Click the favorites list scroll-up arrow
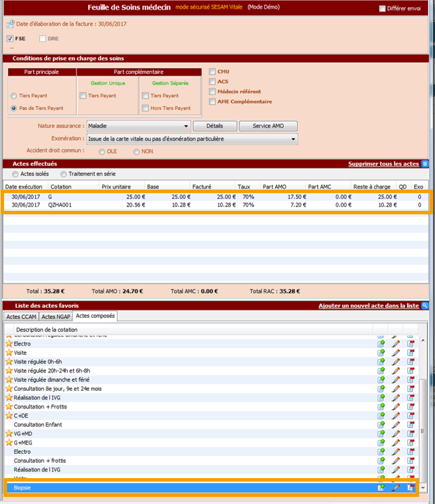The height and width of the screenshot is (504, 435). click(423, 340)
